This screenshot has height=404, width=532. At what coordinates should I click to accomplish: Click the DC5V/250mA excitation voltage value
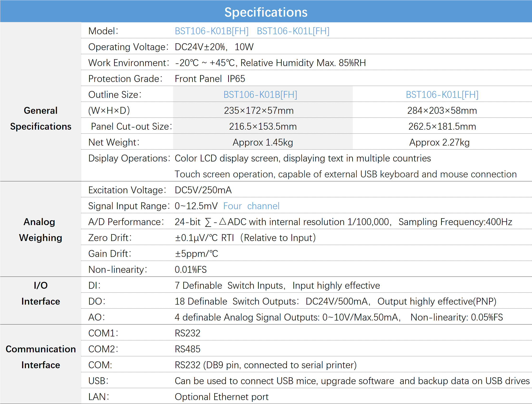[x=203, y=190]
